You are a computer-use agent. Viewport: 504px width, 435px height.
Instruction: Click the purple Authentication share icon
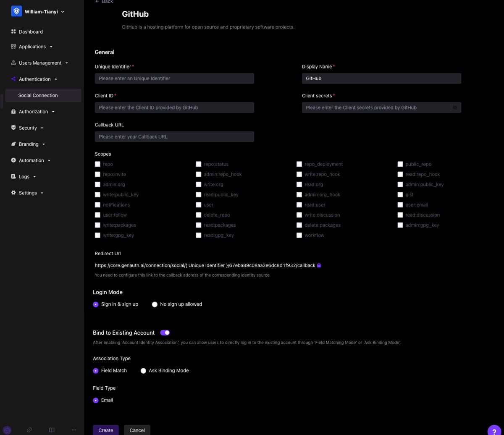coord(13,79)
